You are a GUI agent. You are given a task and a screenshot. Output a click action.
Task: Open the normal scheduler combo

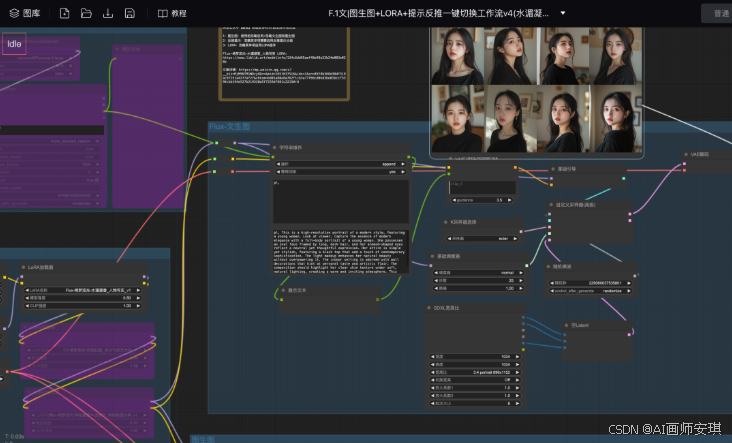(x=479, y=273)
